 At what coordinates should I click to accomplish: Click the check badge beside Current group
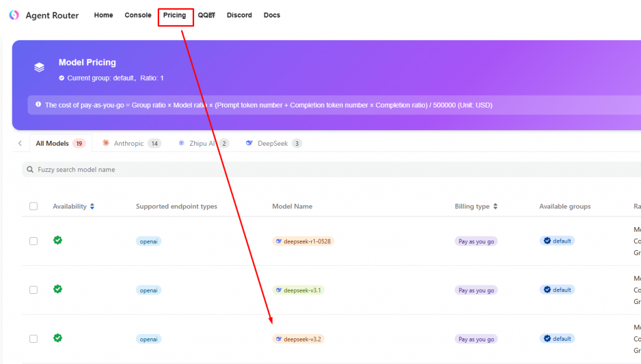click(x=62, y=78)
